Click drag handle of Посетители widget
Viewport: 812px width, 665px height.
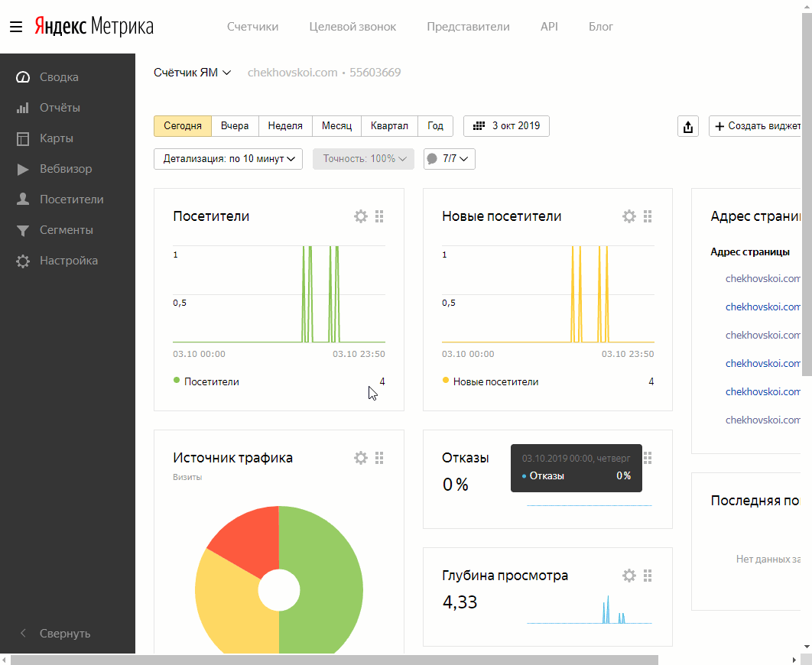point(379,216)
